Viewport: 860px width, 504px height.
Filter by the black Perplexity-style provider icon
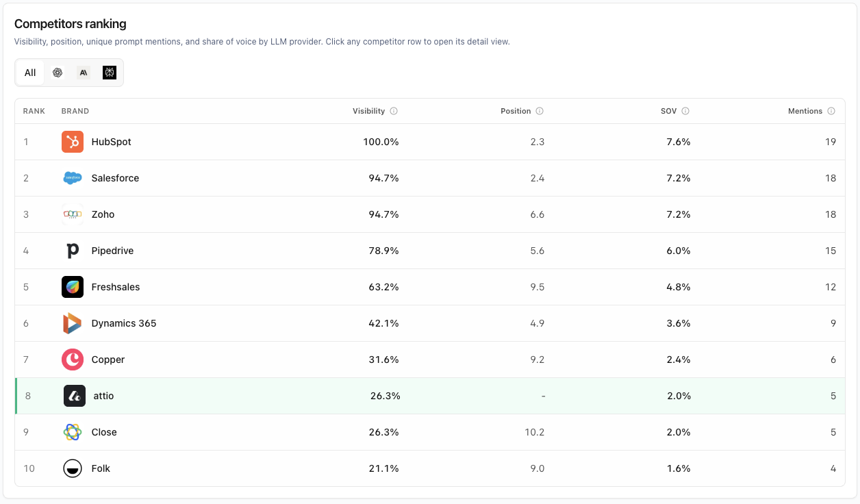point(110,73)
